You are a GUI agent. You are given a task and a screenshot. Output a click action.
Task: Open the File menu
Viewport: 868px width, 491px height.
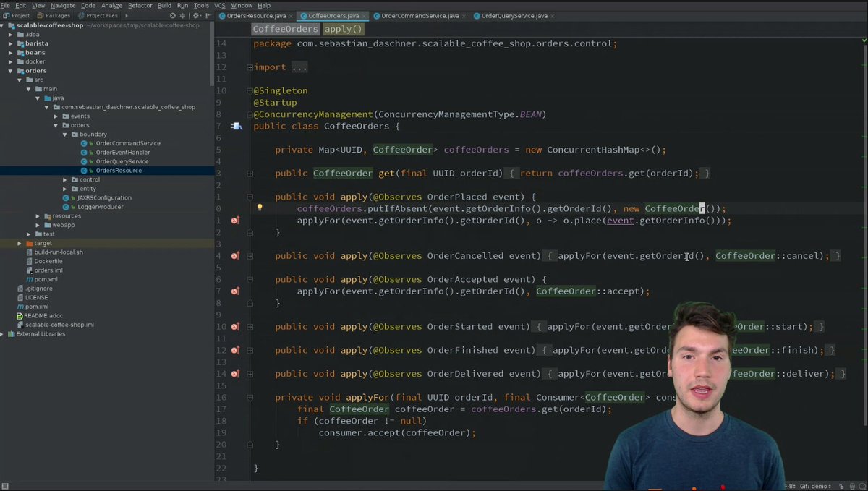(5, 5)
